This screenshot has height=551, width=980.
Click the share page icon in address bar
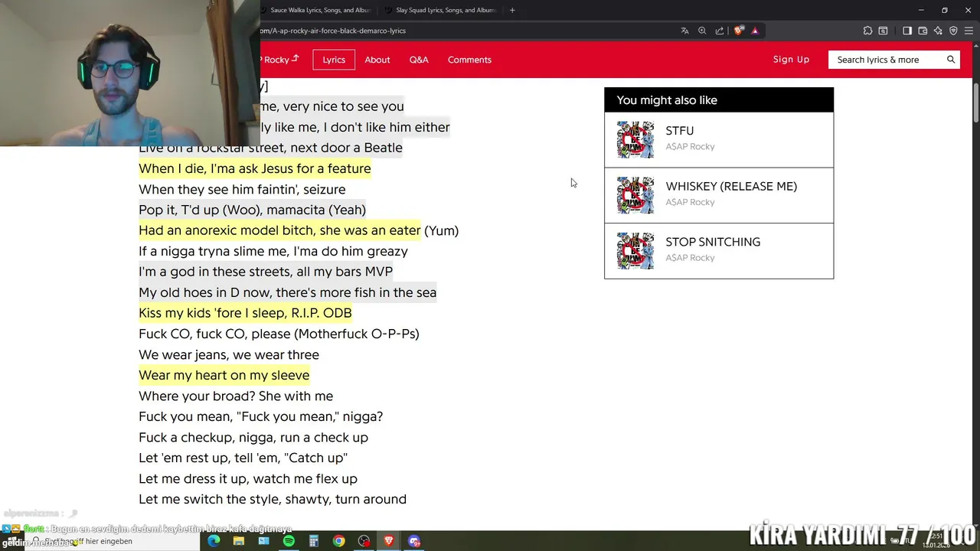720,31
